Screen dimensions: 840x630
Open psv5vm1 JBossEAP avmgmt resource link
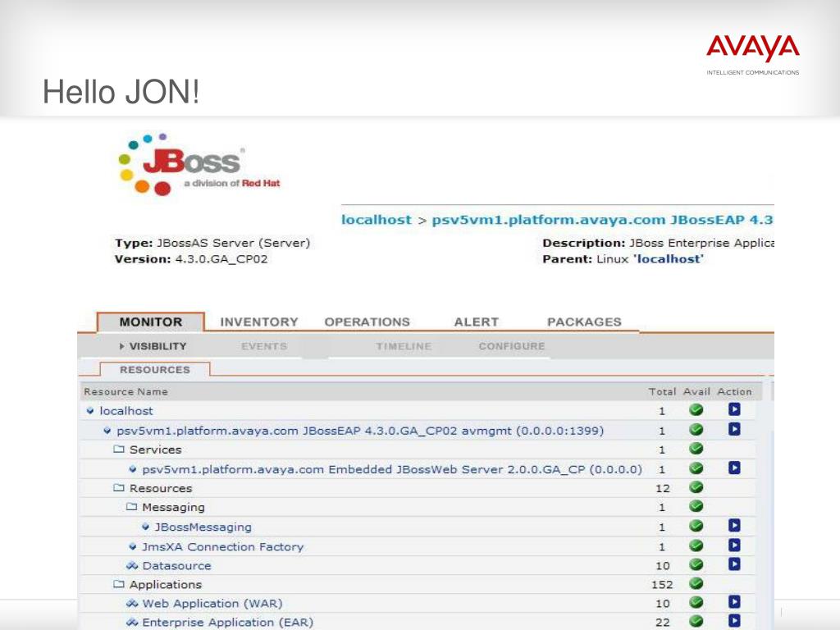(x=360, y=431)
